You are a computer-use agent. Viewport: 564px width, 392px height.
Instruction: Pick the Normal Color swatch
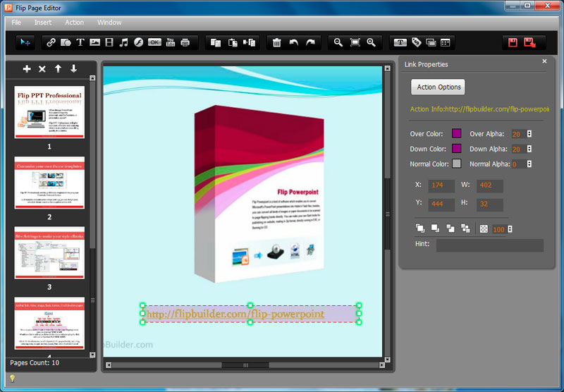[456, 164]
